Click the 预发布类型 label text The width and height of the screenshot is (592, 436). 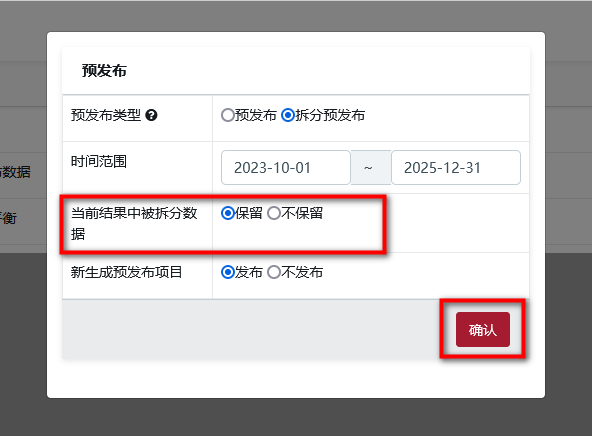tap(106, 115)
